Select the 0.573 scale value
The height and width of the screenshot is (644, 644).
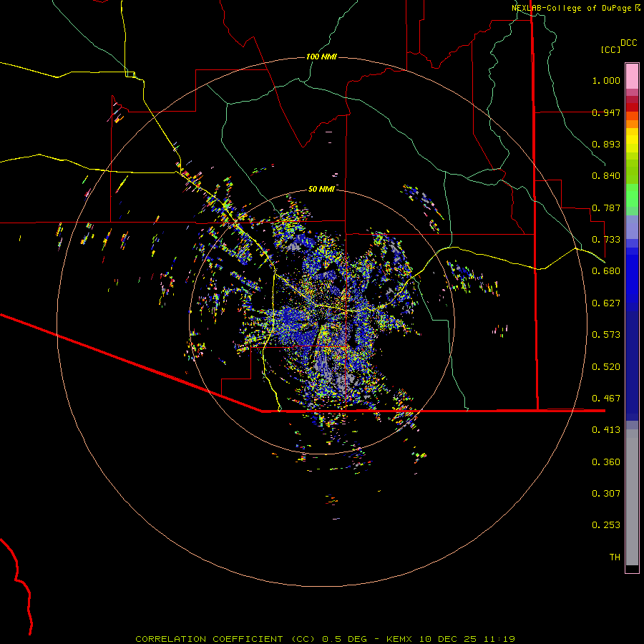[606, 335]
